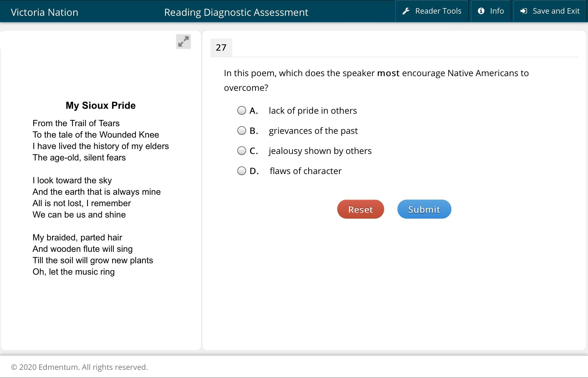Click the Edmentum copyright footer text
This screenshot has height=378, width=588.
tap(79, 367)
